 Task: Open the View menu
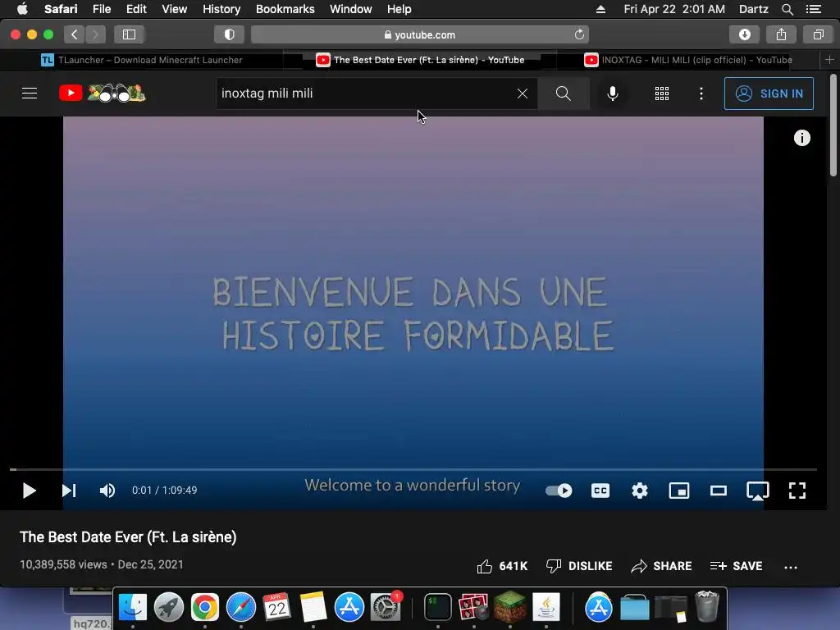[174, 9]
